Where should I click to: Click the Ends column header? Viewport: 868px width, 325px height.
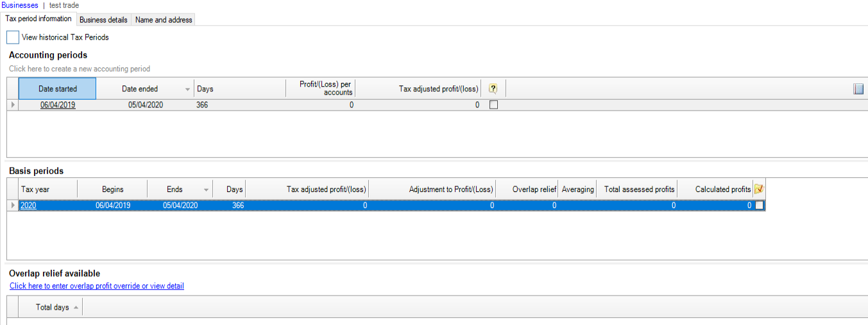pos(180,189)
